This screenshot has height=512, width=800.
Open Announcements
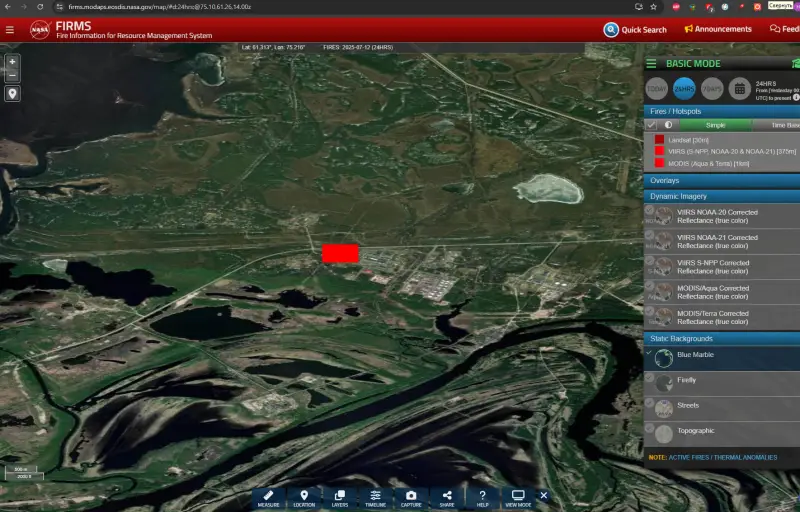point(717,29)
